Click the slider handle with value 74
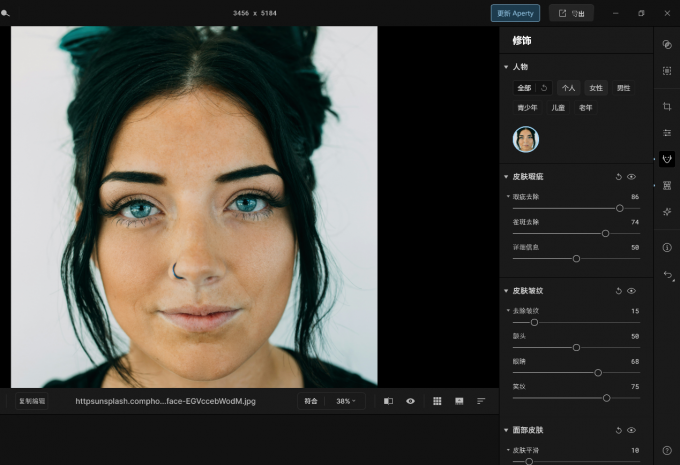The height and width of the screenshot is (465, 680). coord(605,234)
